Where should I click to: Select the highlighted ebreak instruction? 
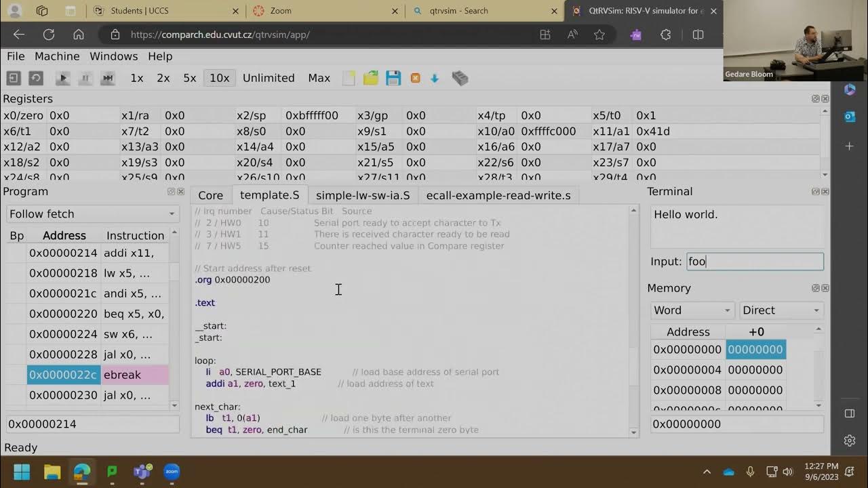point(135,375)
